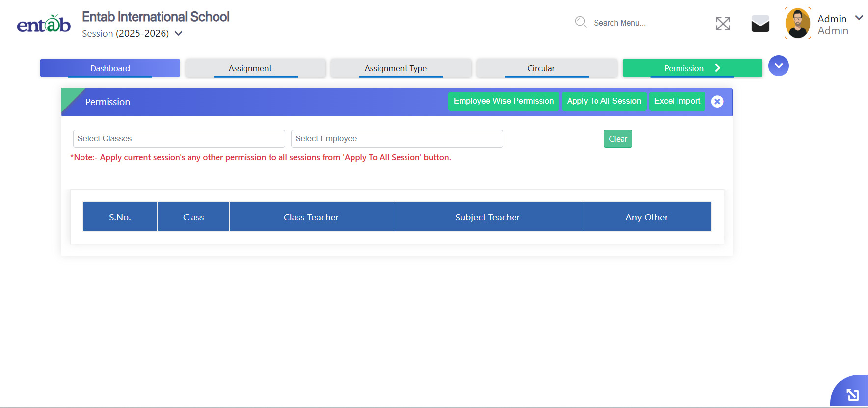
Task: Click the search magnifier icon
Action: coord(581,22)
